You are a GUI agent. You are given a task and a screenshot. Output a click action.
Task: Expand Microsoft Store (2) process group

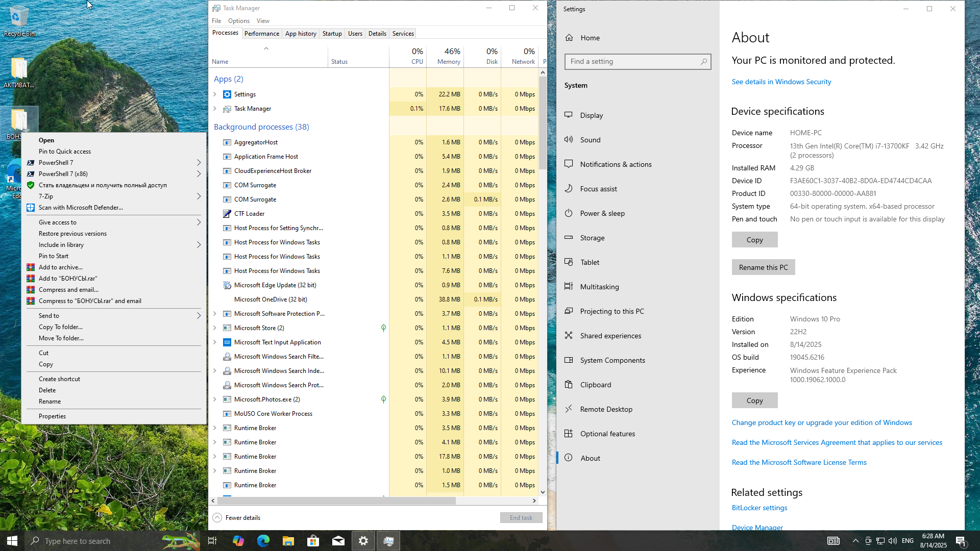(215, 328)
